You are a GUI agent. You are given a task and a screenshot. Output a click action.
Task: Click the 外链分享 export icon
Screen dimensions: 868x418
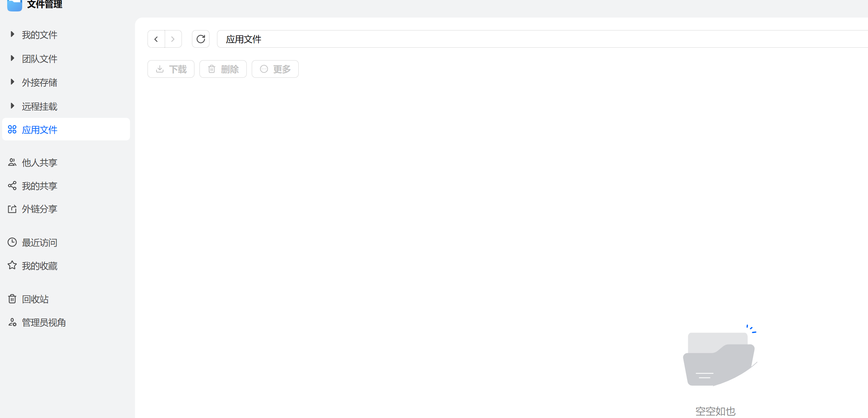click(12, 209)
